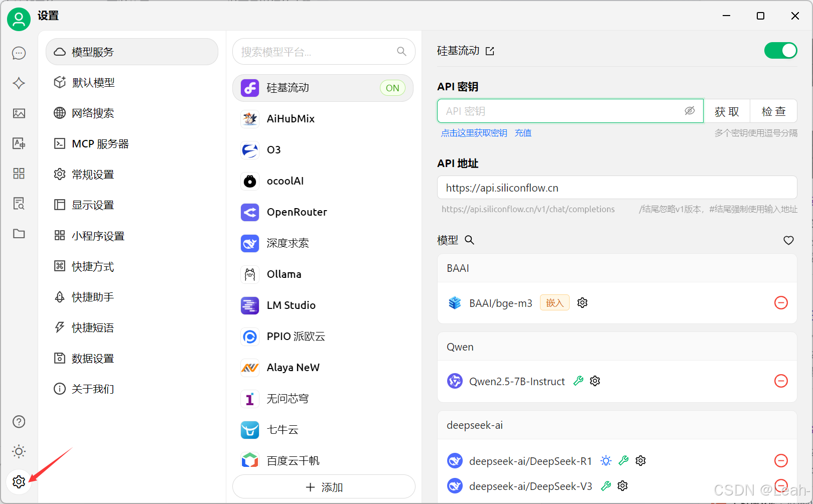Open settings gear for BAAI/bge-m3 model

tap(582, 302)
